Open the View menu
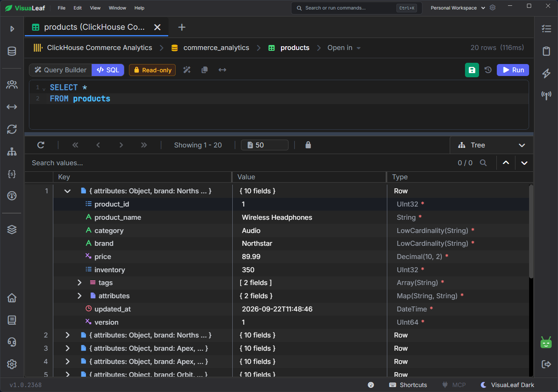Screen dimensions: 558x392 click(95, 8)
